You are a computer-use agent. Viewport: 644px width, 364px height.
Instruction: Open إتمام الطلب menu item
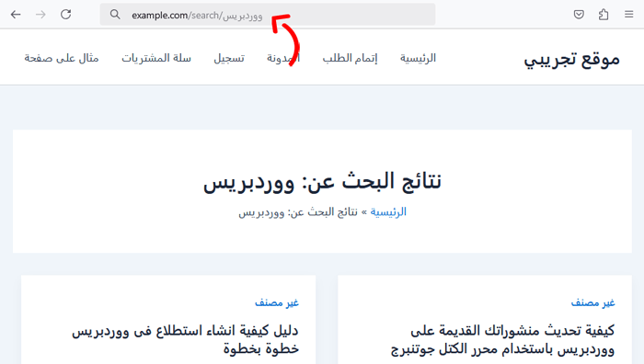click(350, 58)
